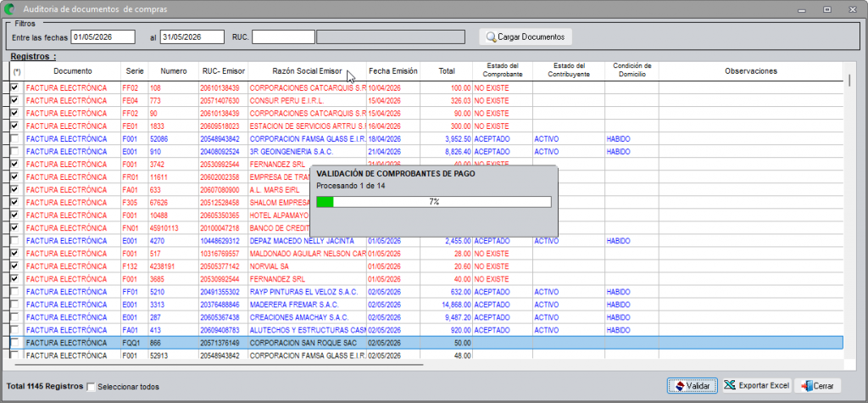Click the VALIDACIÓN DE COMPROBANTES DE PAGO title
This screenshot has width=868, height=403.
coord(396,174)
